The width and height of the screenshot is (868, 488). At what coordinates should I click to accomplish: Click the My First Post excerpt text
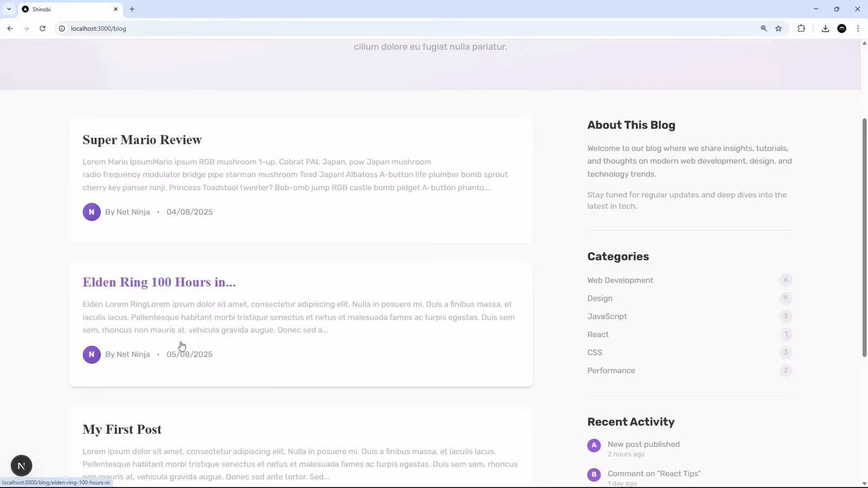coord(300,464)
